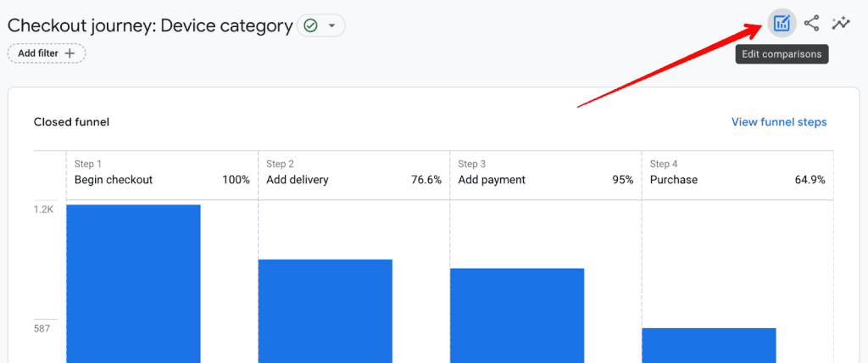Click the Add payment blue bar

coord(516,315)
